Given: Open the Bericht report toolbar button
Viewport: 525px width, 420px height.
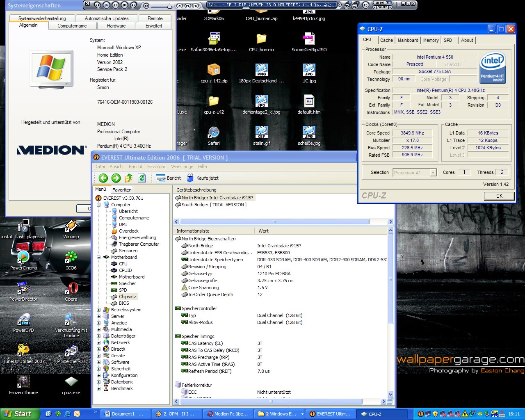Looking at the screenshot, I should pyautogui.click(x=169, y=178).
